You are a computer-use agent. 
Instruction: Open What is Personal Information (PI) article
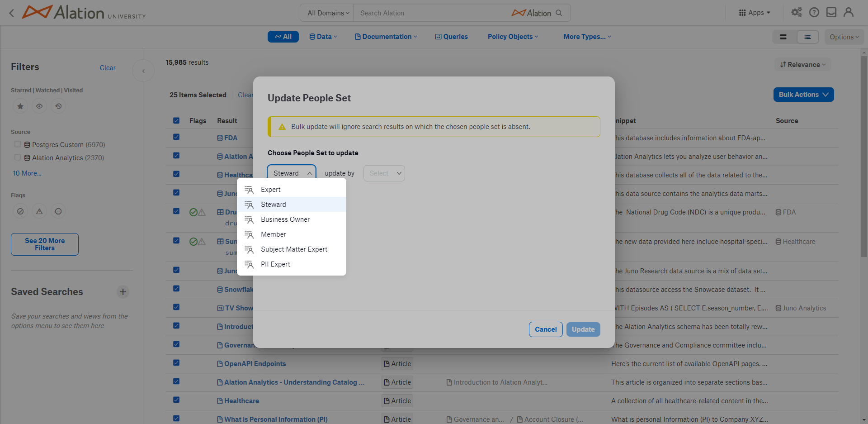(x=276, y=419)
